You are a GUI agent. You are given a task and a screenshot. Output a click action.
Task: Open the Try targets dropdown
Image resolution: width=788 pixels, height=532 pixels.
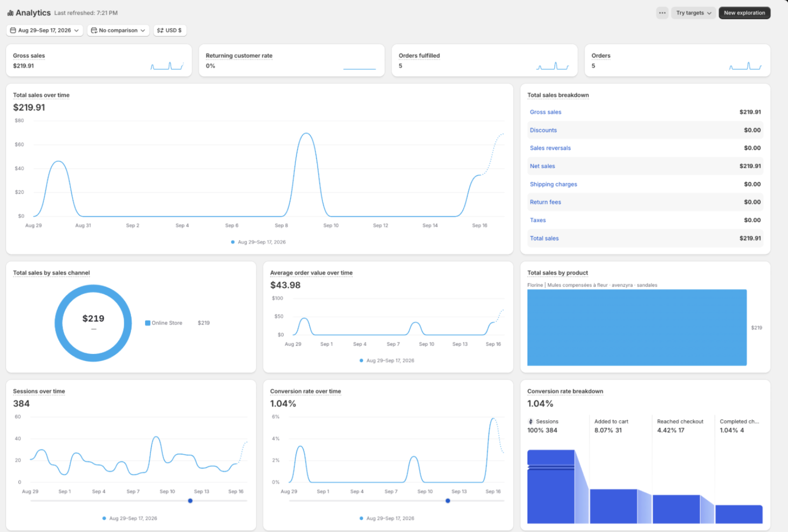click(693, 13)
